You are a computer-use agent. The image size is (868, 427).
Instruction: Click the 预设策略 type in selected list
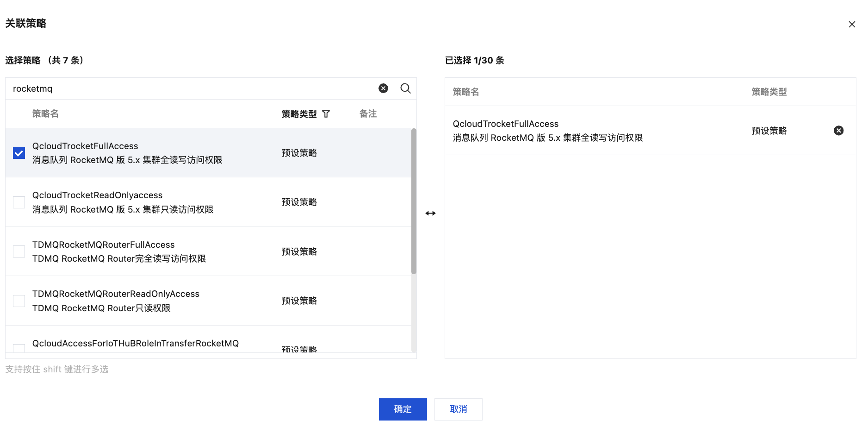[x=769, y=131]
